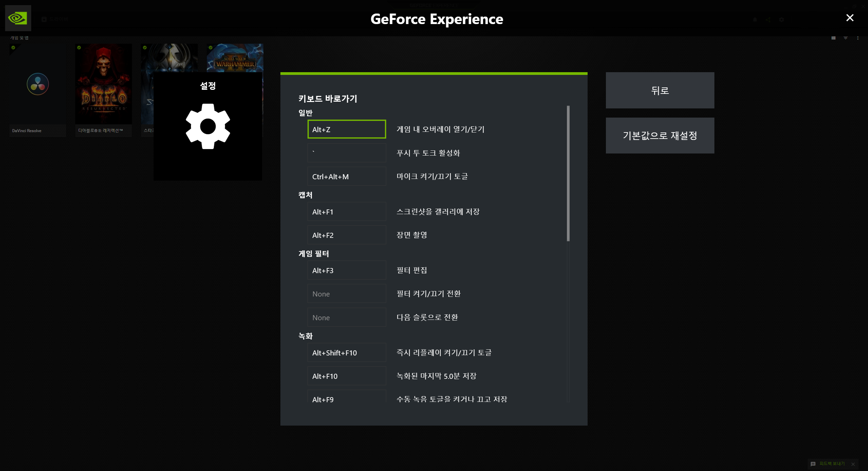Image resolution: width=868 pixels, height=471 pixels.
Task: Select the Diablo II Resurrected game tile
Action: [x=103, y=90]
